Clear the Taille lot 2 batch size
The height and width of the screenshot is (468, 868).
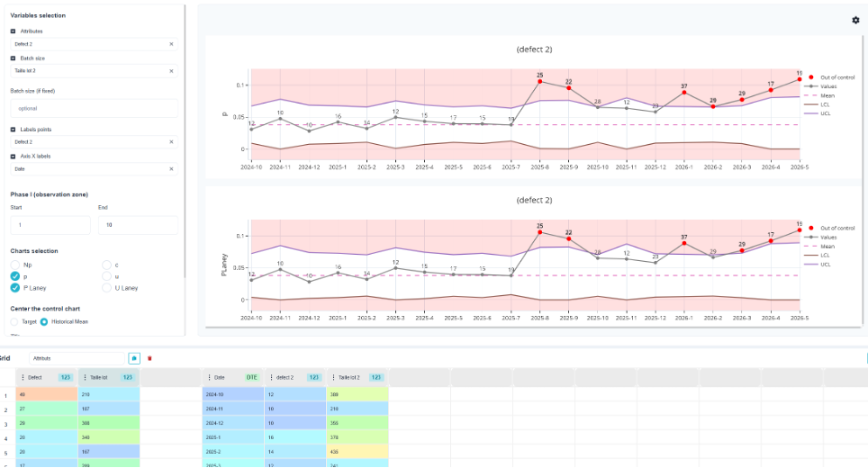(171, 71)
